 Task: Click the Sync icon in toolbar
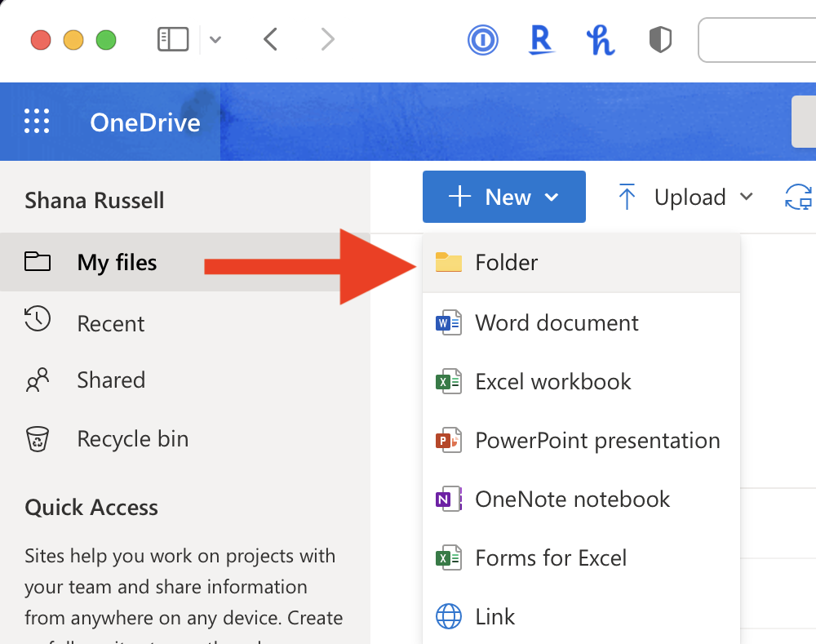pos(799,197)
